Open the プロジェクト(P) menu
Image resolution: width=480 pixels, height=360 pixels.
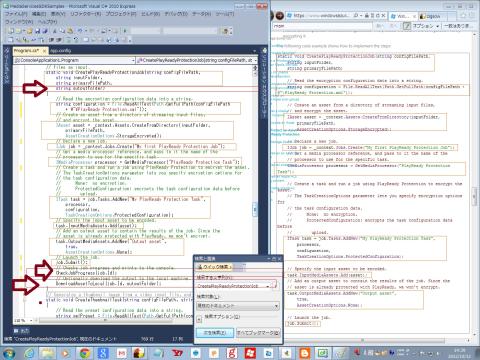click(x=121, y=14)
